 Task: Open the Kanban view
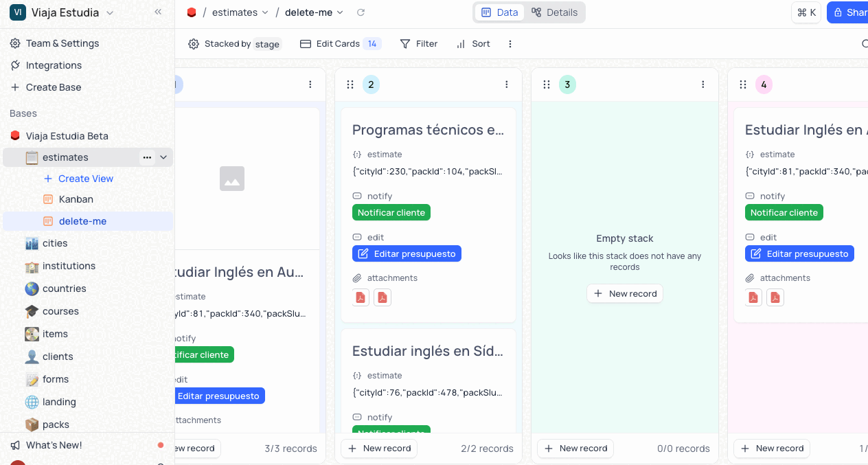tap(76, 199)
